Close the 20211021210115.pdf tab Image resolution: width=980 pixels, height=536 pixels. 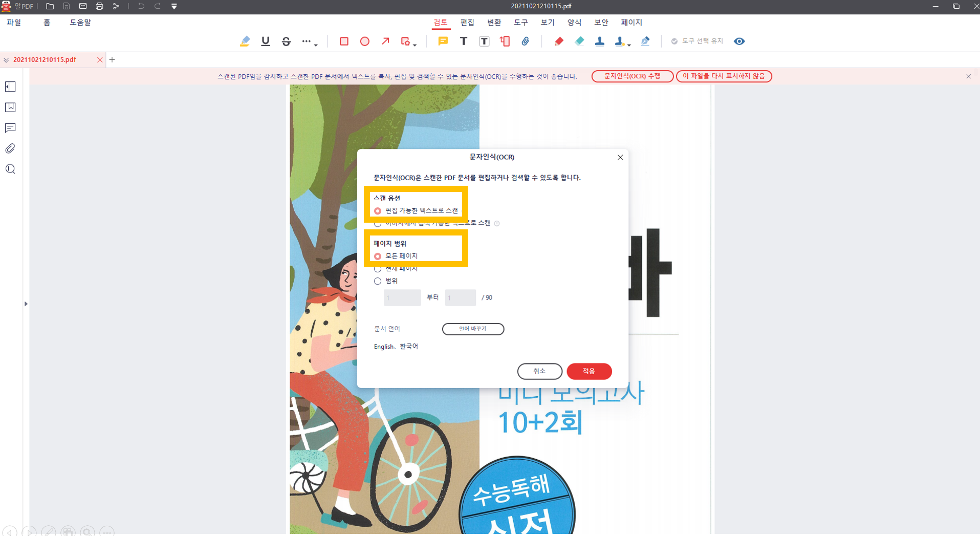[x=100, y=60]
